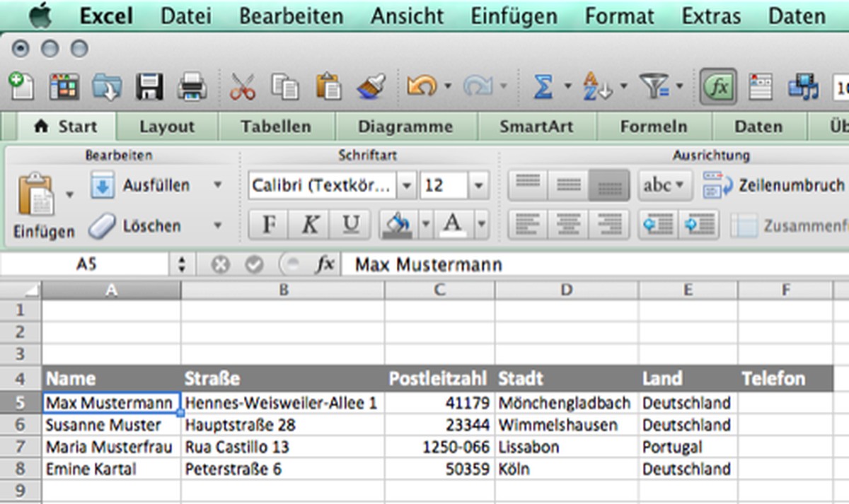Screen dimensions: 849x504
Task: Toggle bold with the F button
Action: click(269, 225)
